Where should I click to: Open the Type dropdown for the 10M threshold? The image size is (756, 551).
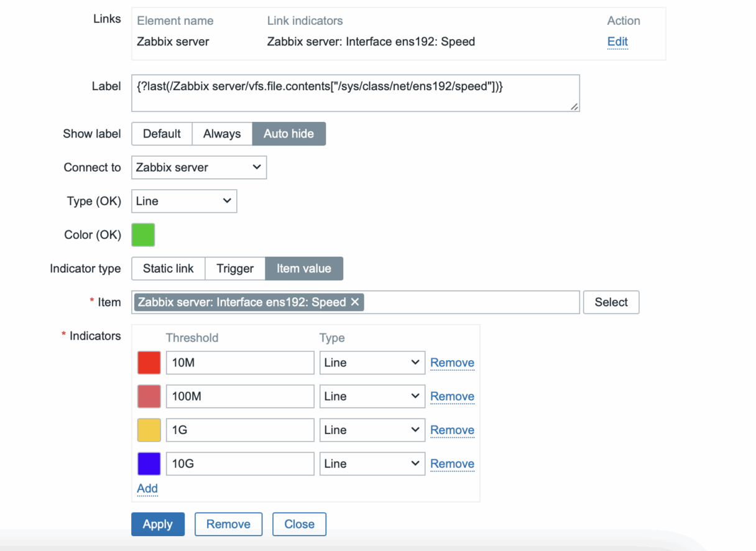[371, 363]
